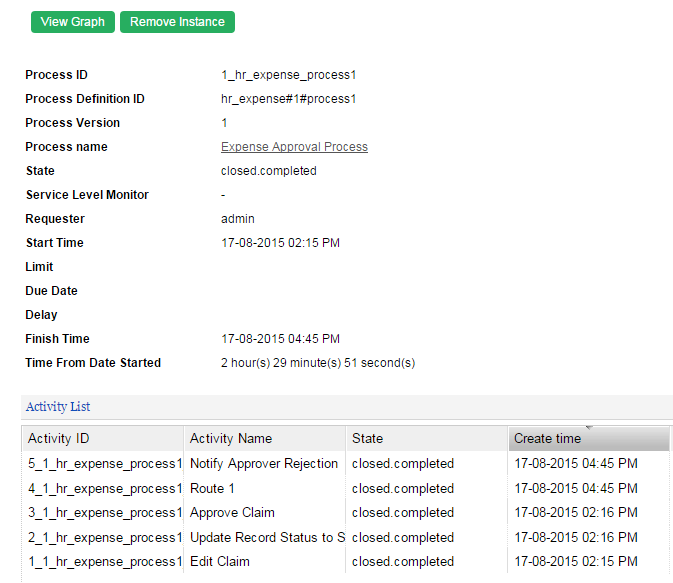
Task: Sort by the Activity Name column header
Action: point(231,438)
